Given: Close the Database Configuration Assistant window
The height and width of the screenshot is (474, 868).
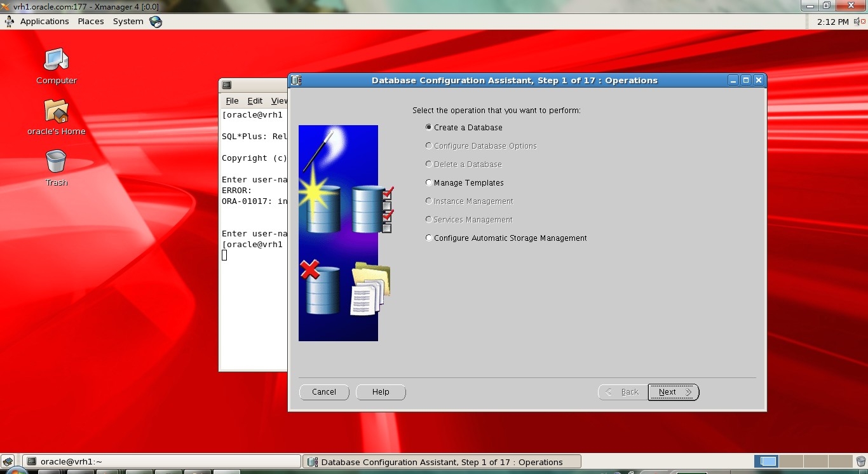Looking at the screenshot, I should click(x=759, y=81).
